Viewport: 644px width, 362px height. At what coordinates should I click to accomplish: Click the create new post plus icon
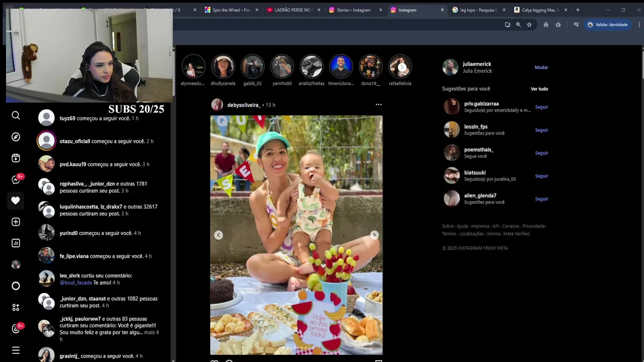pos(16,222)
